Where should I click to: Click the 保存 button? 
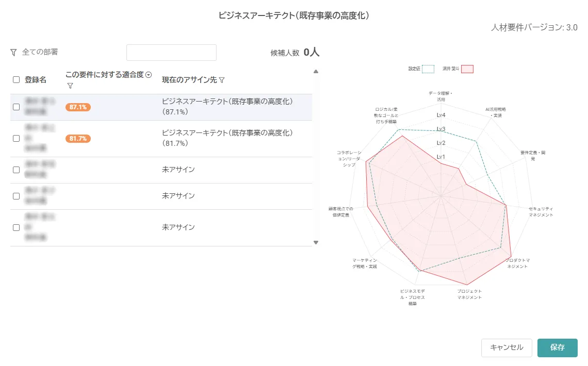click(557, 347)
